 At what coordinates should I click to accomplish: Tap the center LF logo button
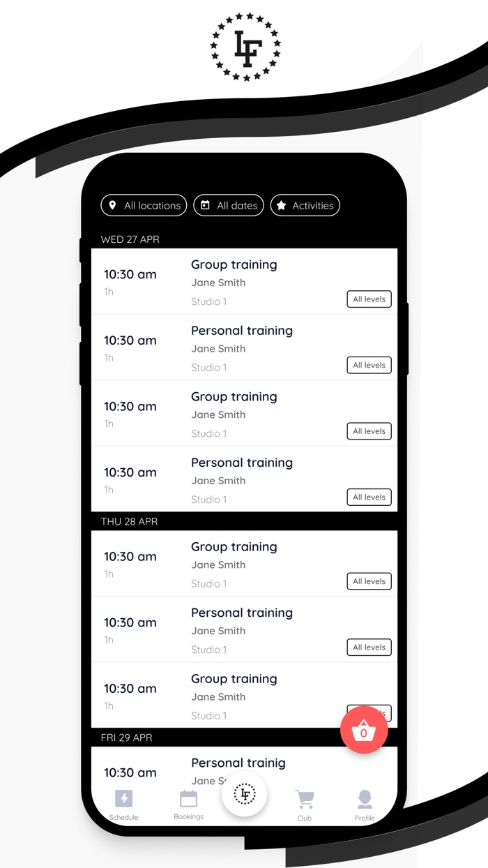coord(245,793)
